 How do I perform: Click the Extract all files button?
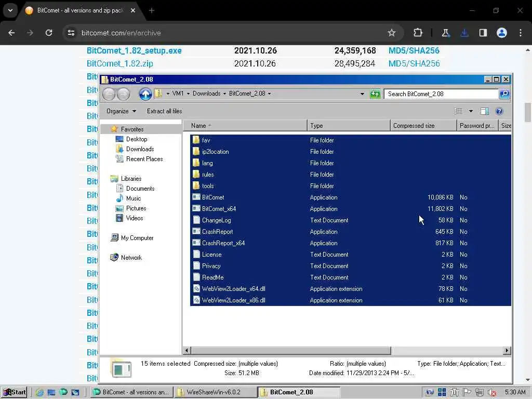click(x=164, y=111)
